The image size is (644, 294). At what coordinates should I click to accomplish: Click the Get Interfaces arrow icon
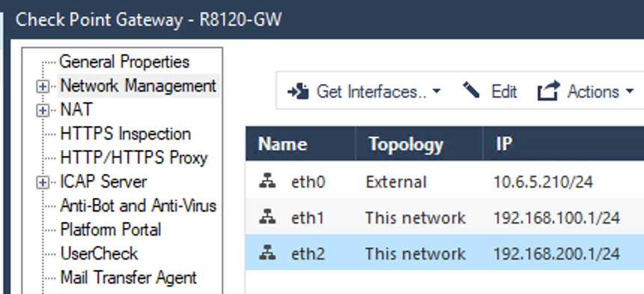tap(298, 91)
